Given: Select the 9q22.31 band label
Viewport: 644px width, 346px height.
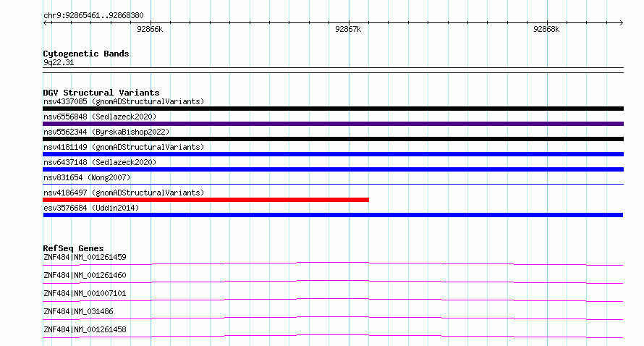Looking at the screenshot, I should [59, 62].
